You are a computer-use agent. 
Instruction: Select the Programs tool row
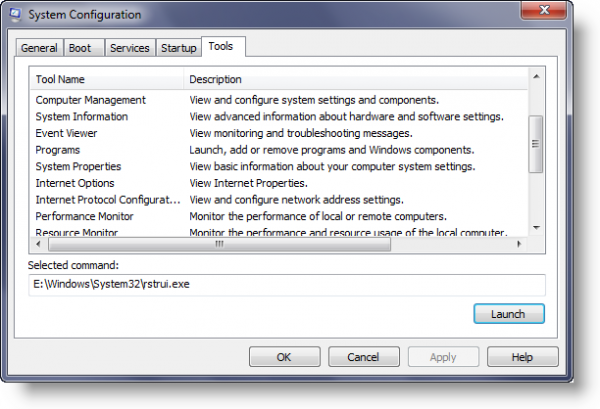[58, 150]
